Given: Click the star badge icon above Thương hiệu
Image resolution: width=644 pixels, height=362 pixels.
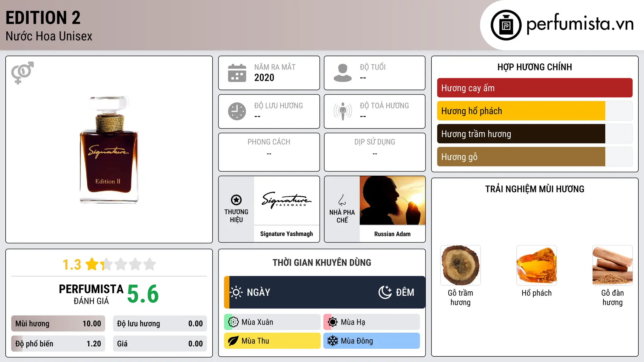Looking at the screenshot, I should click(x=236, y=200).
